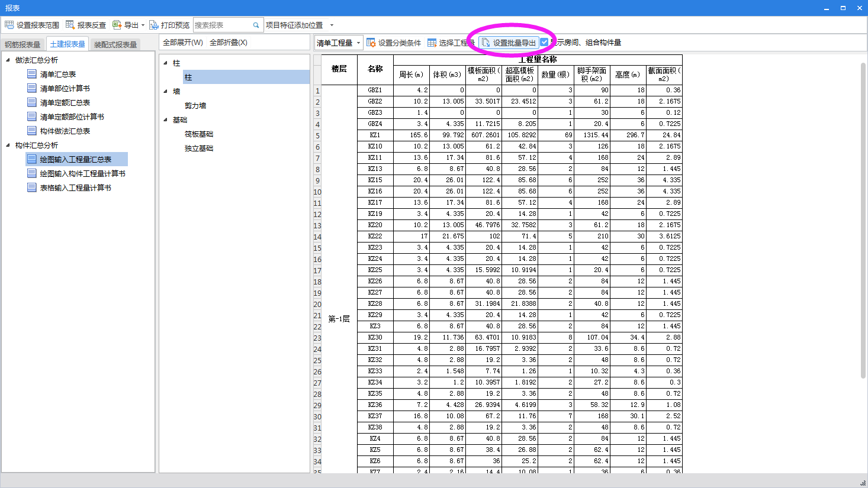The height and width of the screenshot is (488, 868).
Task: Switch to 钢筋报表量 tab
Action: click(22, 44)
